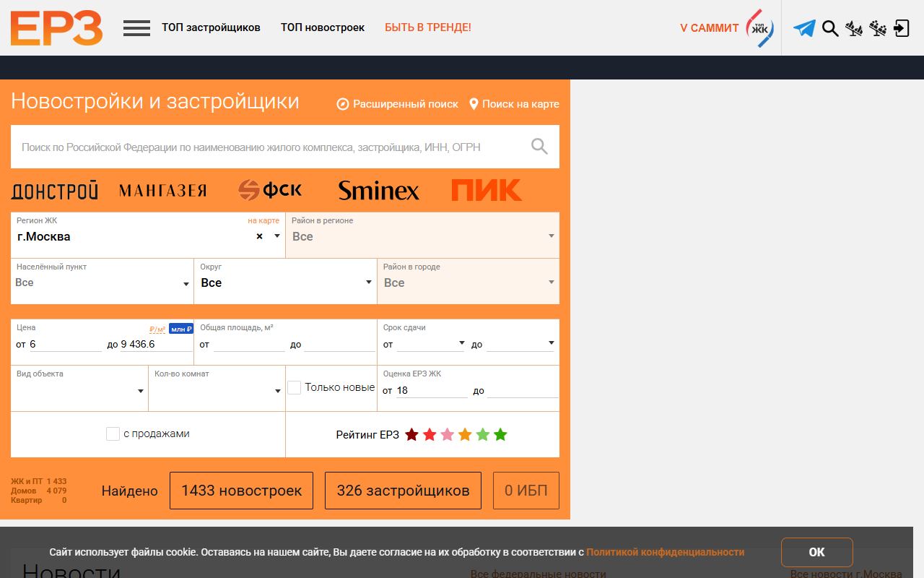Expand the Регион ЖК dropdown arrow
The height and width of the screenshot is (578, 924).
[x=276, y=236]
